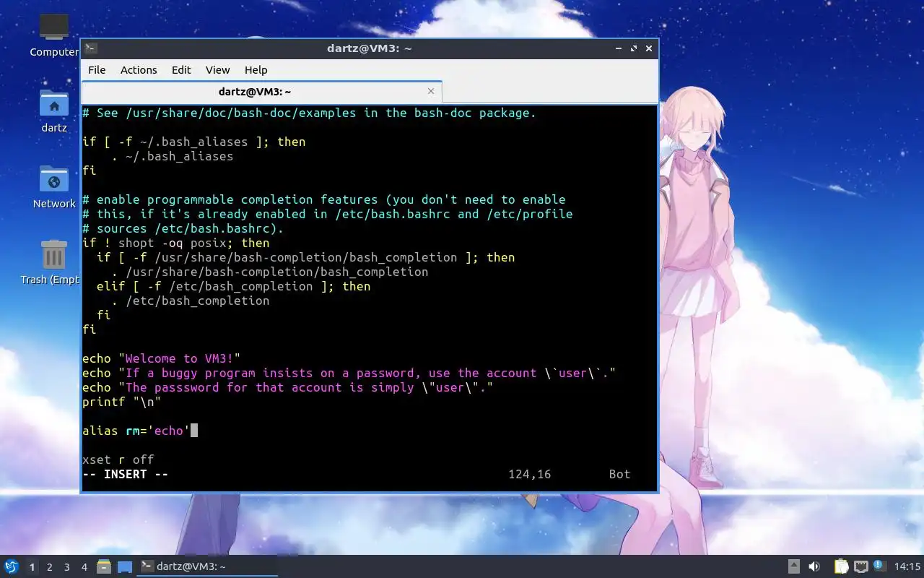
Task: Click the "xset r off" line
Action: (x=118, y=460)
